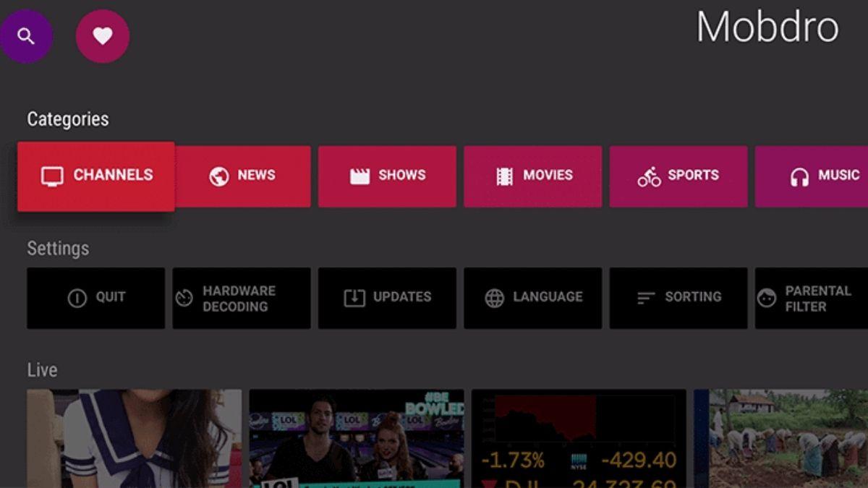The width and height of the screenshot is (868, 488).
Task: Open the LANGUAGE setting label
Action: [548, 297]
